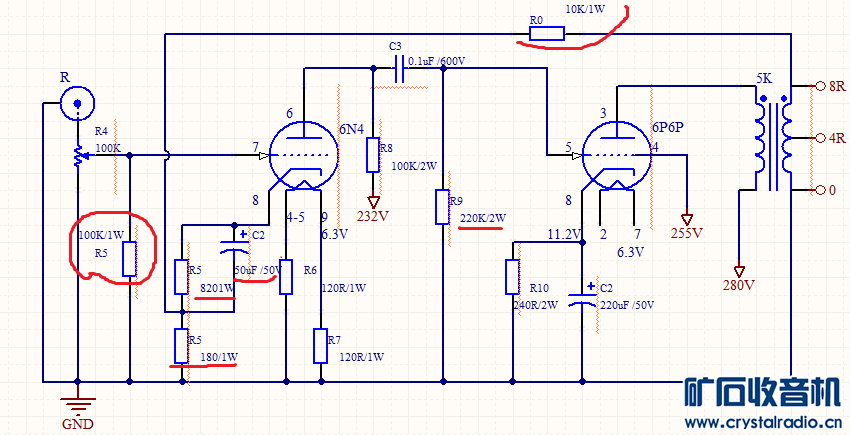Select the R0 feedback resistor symbol
Screen dimensions: 850x435
[547, 34]
